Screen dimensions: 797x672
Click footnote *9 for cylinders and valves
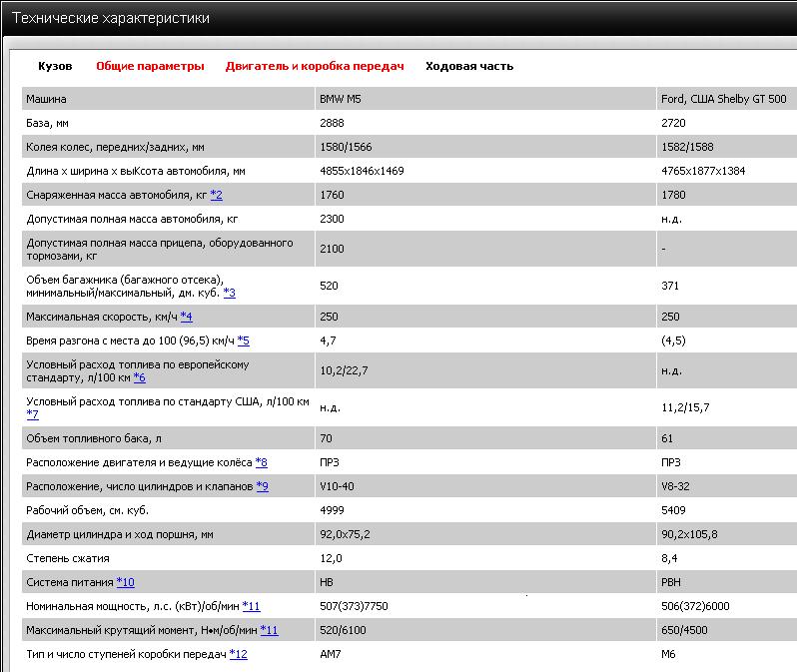click(x=263, y=486)
